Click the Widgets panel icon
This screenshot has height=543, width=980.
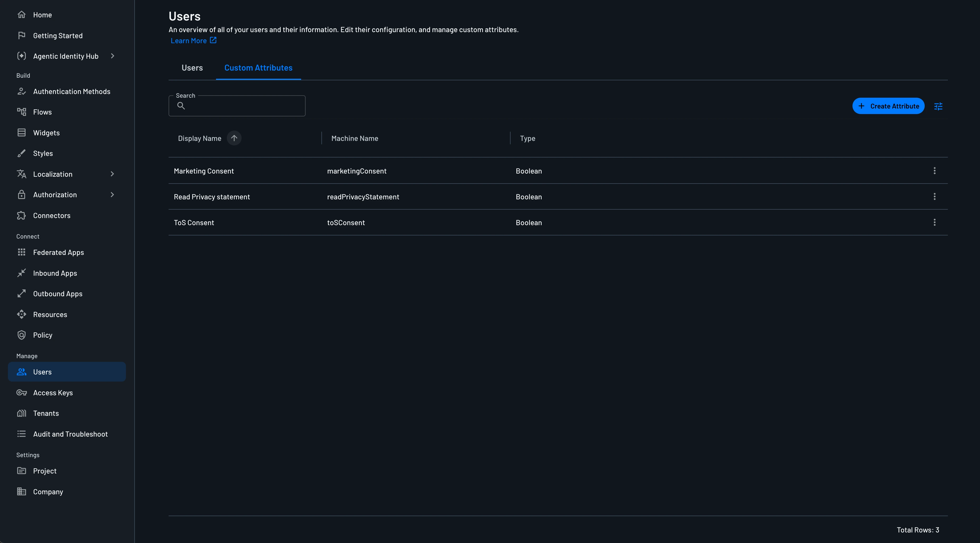point(22,132)
